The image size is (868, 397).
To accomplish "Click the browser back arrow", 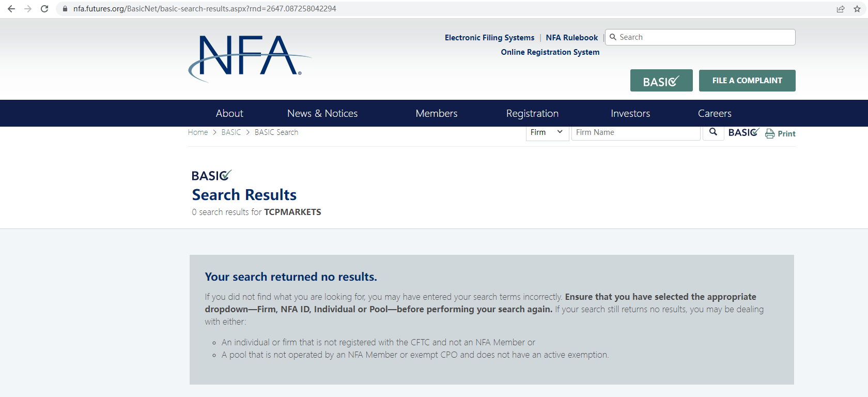I will [x=11, y=9].
